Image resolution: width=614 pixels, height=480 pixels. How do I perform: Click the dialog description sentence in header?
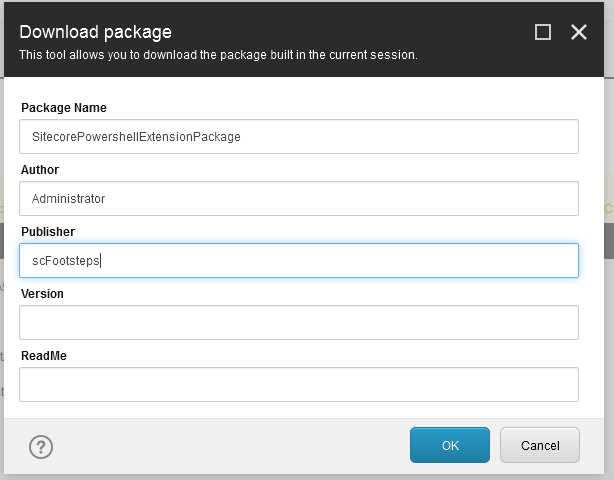218,55
